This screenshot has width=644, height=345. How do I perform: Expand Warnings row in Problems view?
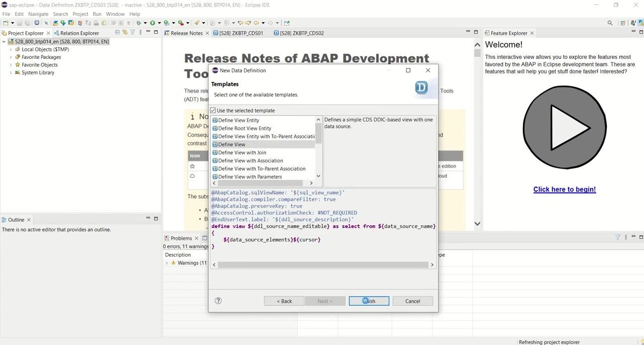pos(167,263)
